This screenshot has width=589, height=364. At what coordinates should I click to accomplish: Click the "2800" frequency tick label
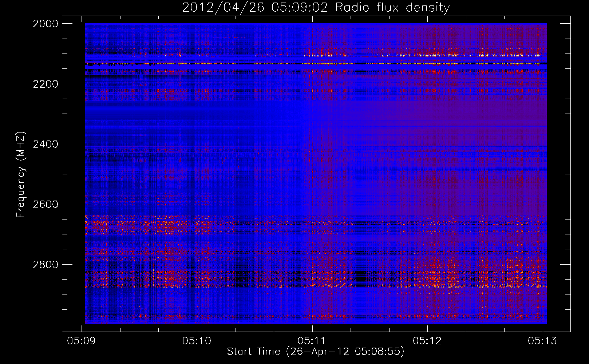point(46,265)
